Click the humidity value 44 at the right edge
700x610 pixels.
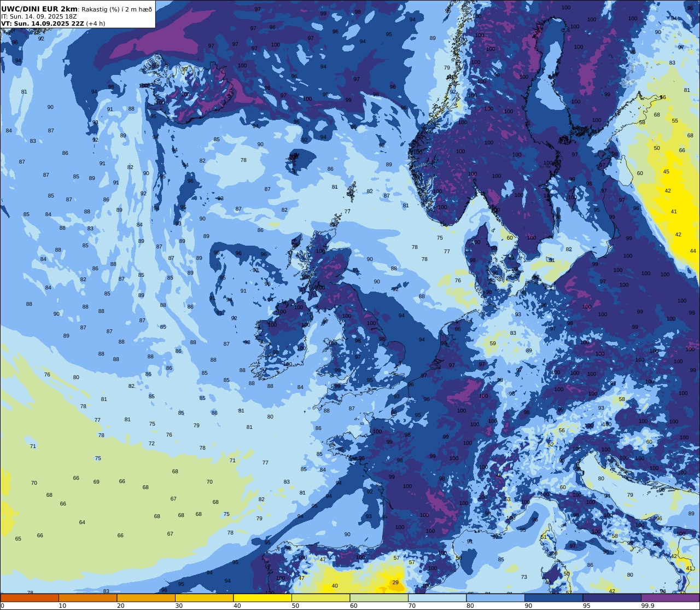pos(693,251)
